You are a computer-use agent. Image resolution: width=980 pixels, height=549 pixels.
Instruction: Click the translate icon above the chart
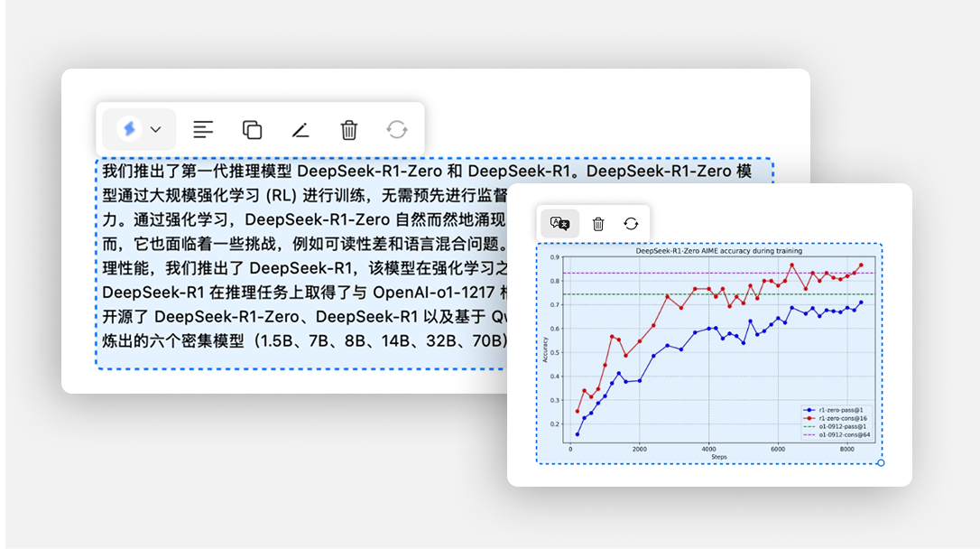click(x=559, y=223)
